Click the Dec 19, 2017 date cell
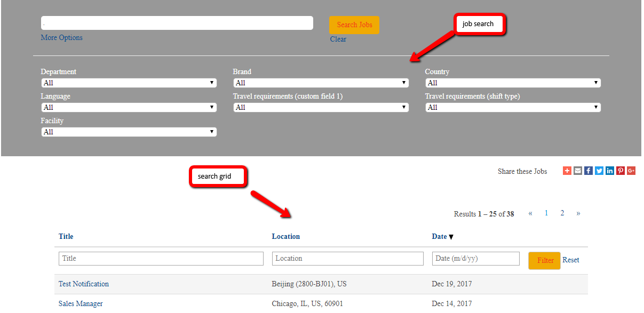 pos(452,284)
